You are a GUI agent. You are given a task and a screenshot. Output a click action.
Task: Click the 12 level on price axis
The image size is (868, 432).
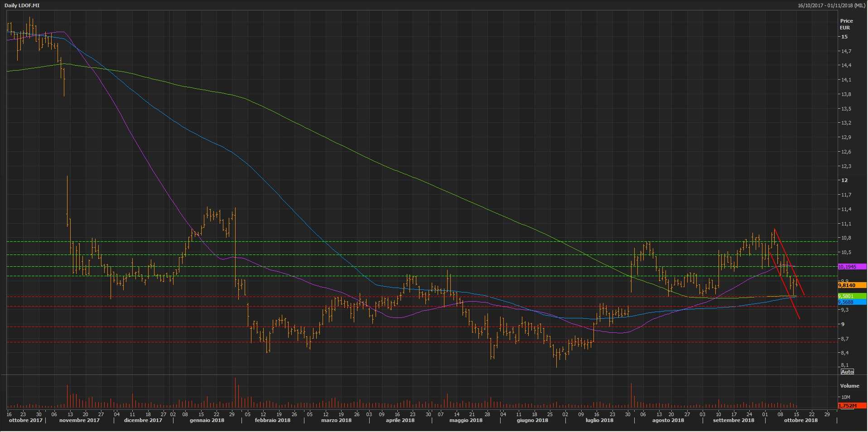(x=844, y=180)
